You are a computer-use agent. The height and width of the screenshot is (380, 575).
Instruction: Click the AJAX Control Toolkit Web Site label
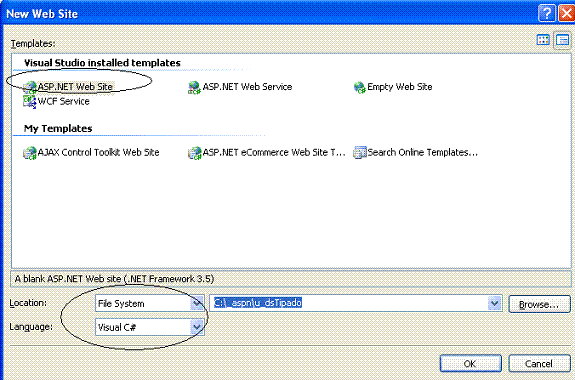(98, 153)
